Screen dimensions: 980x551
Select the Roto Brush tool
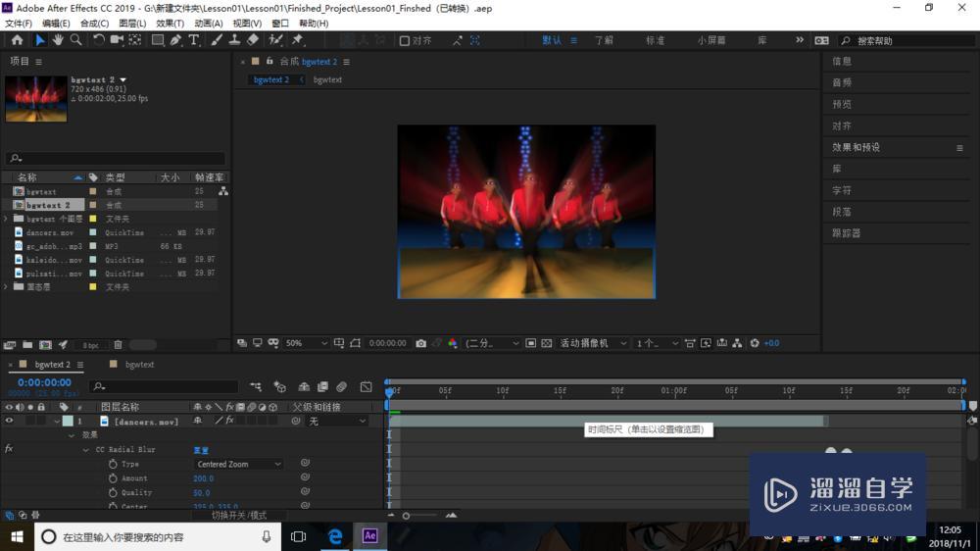point(275,40)
